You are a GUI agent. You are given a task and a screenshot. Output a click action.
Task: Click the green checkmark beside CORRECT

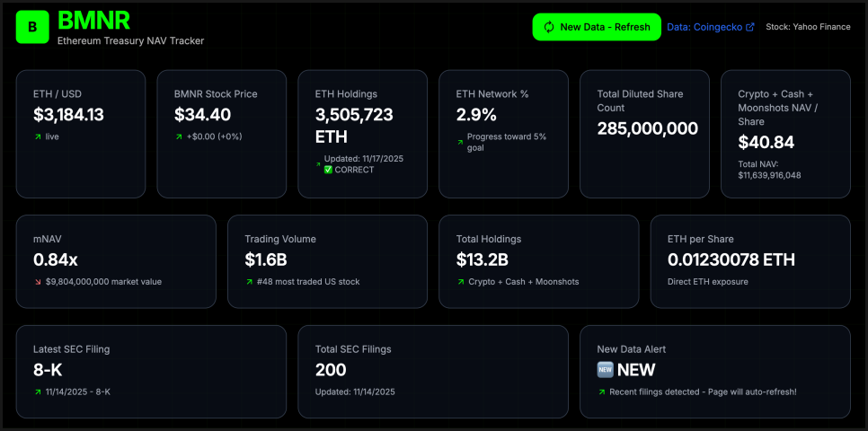(327, 170)
